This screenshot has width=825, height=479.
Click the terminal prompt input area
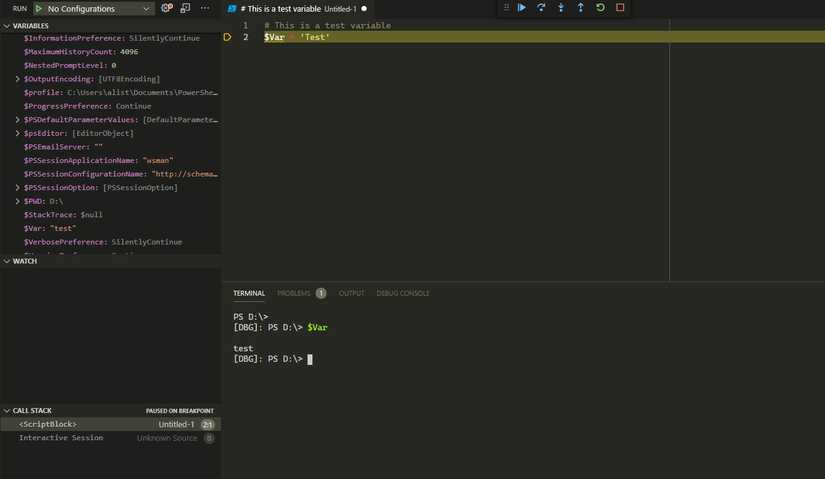point(310,359)
